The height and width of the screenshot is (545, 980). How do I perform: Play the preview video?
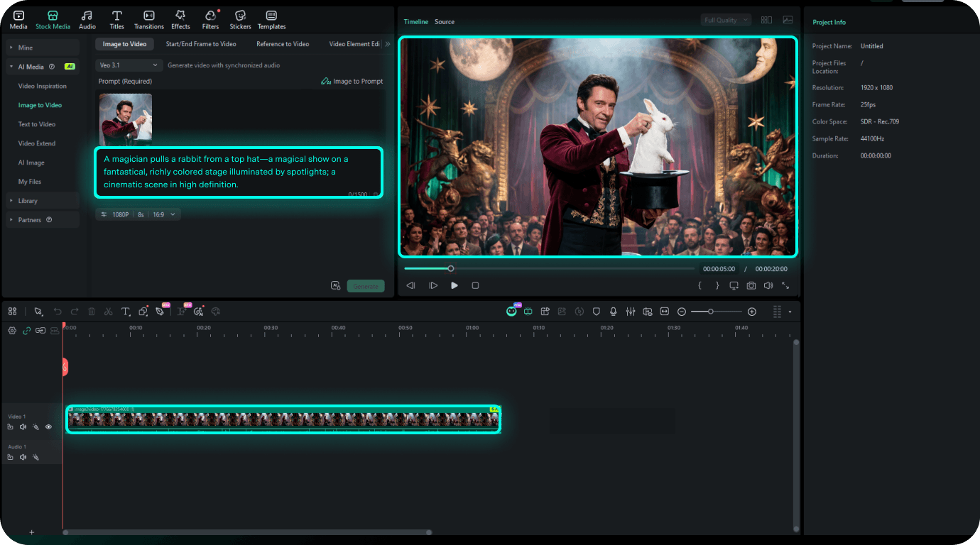tap(454, 286)
